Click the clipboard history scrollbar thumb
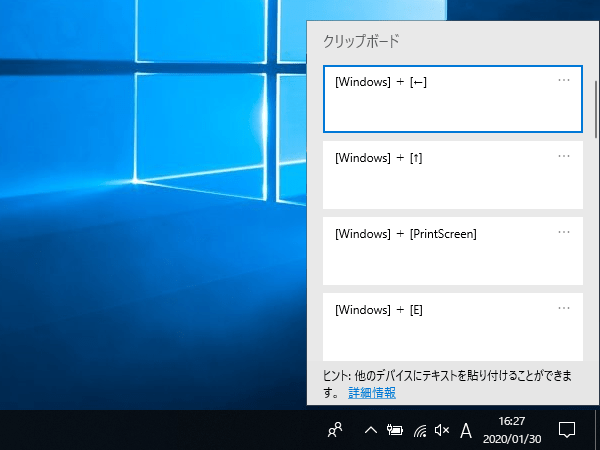This screenshot has height=450, width=600. [x=595, y=110]
